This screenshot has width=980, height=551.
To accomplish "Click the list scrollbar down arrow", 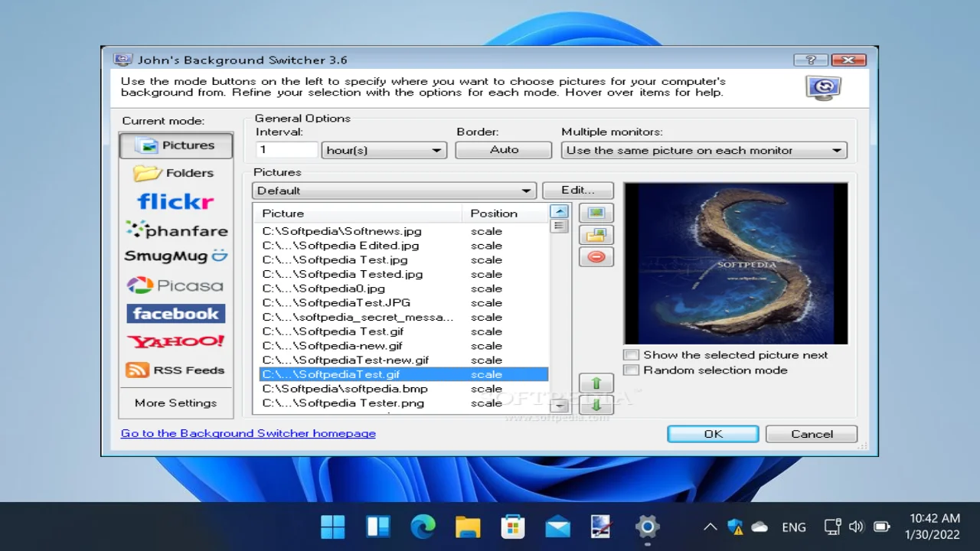I will point(560,406).
